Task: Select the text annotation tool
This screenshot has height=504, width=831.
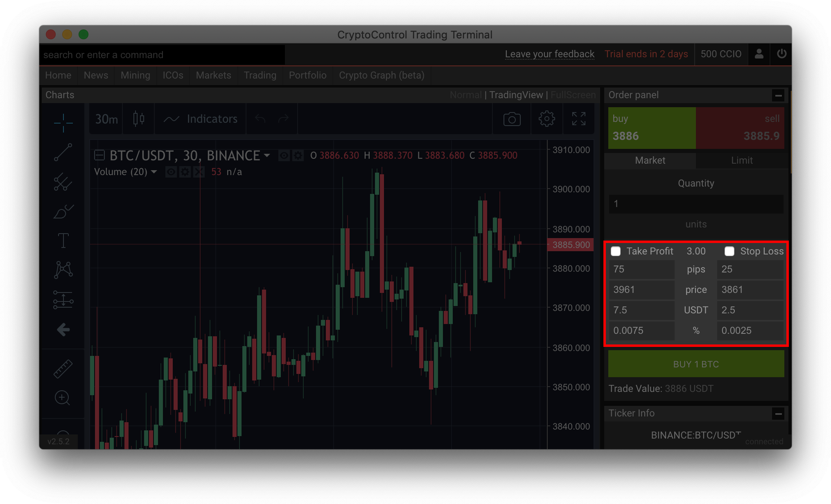Action: click(x=63, y=241)
